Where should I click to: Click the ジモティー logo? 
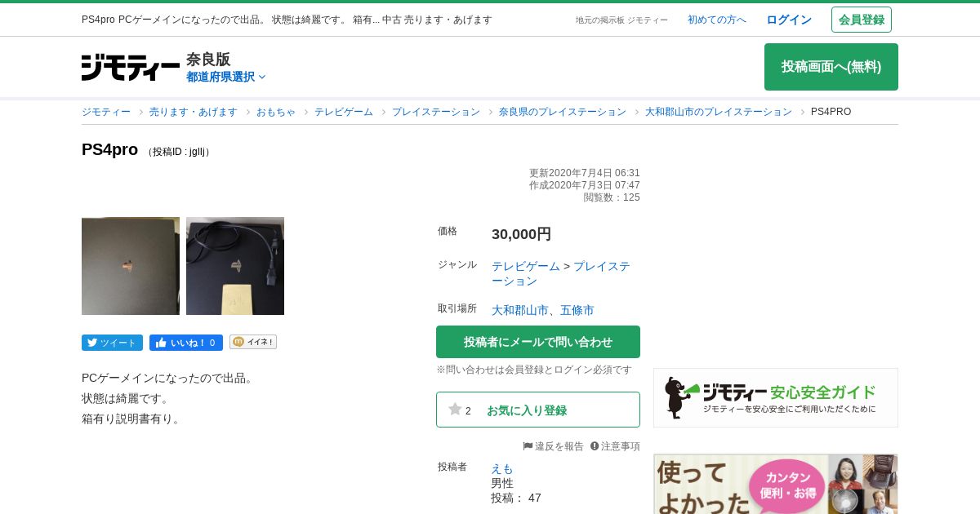131,67
